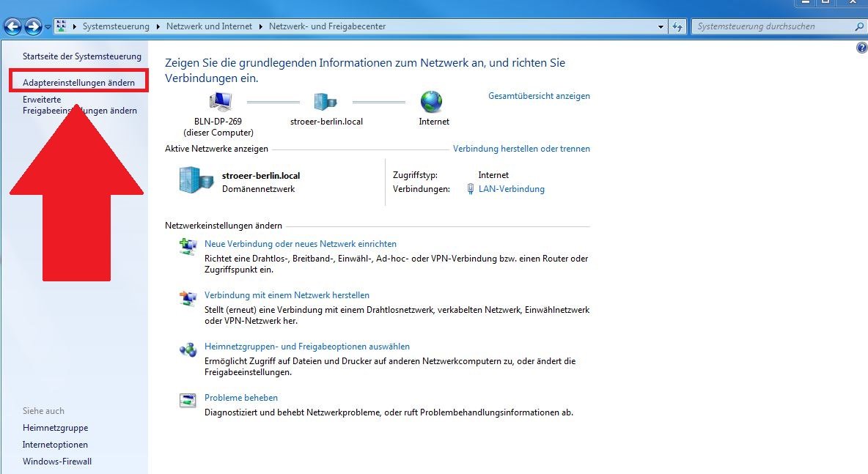The image size is (868, 474).
Task: Open Heimnetzgruppe under Siehe auch
Action: (56, 428)
